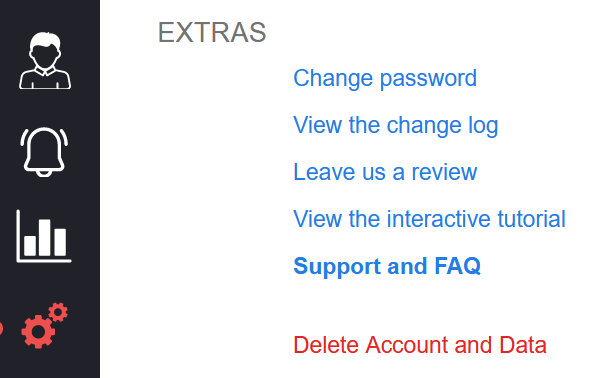This screenshot has width=608, height=378.
Task: Click the partial red dot at sidebar edge
Action: [1, 328]
